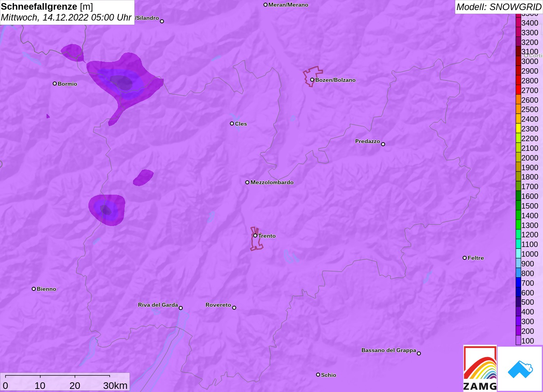
Task: Click the Silandro location marker
Action: coord(162,21)
